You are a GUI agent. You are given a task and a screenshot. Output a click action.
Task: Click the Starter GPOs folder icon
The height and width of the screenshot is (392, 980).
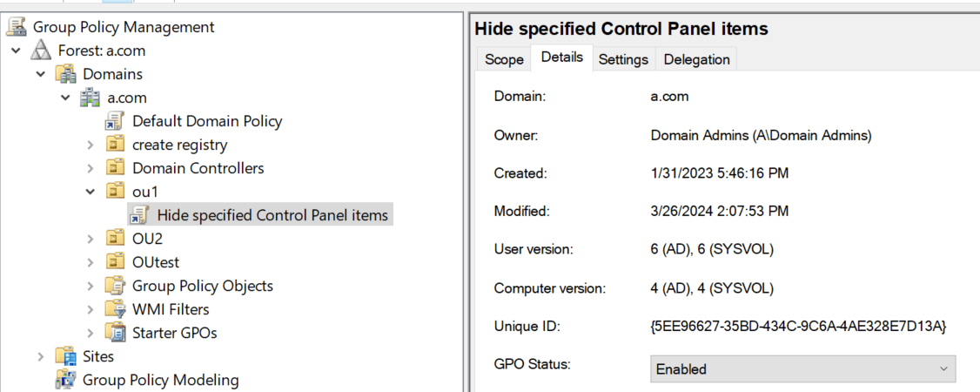pos(116,333)
